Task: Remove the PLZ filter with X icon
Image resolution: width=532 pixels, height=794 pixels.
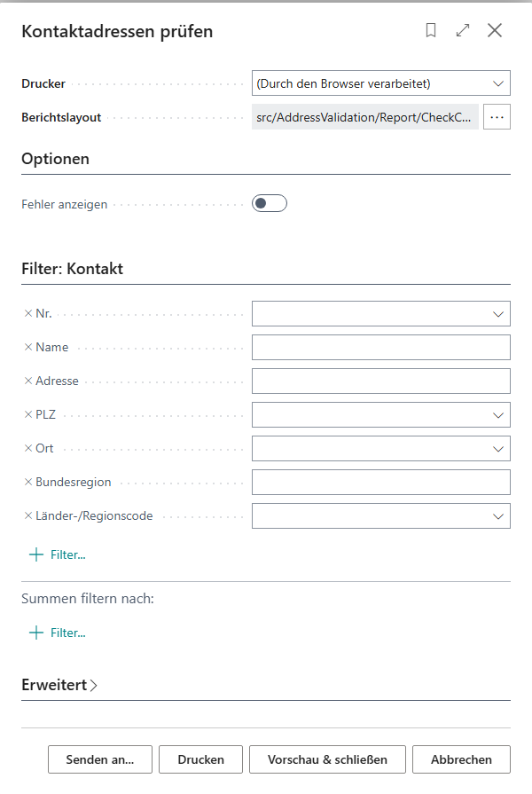Action: [28, 414]
